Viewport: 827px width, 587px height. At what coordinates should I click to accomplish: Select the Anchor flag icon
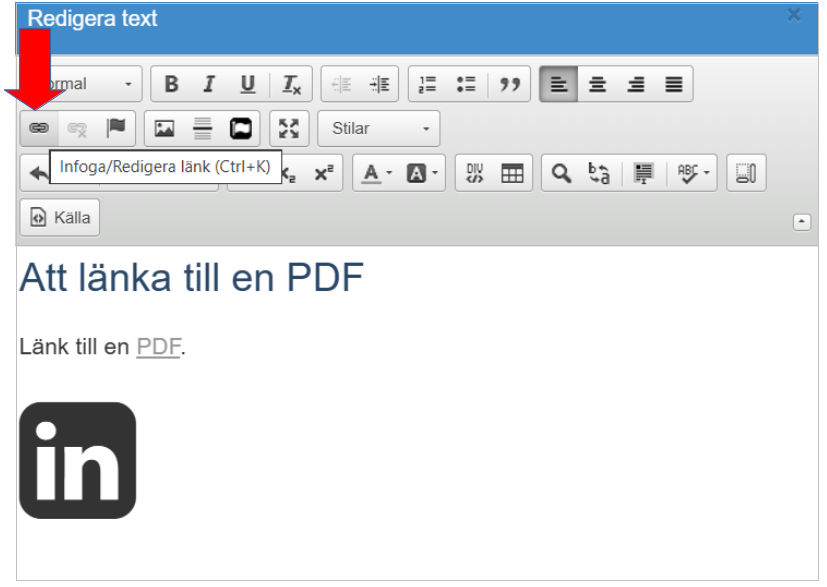[x=116, y=128]
